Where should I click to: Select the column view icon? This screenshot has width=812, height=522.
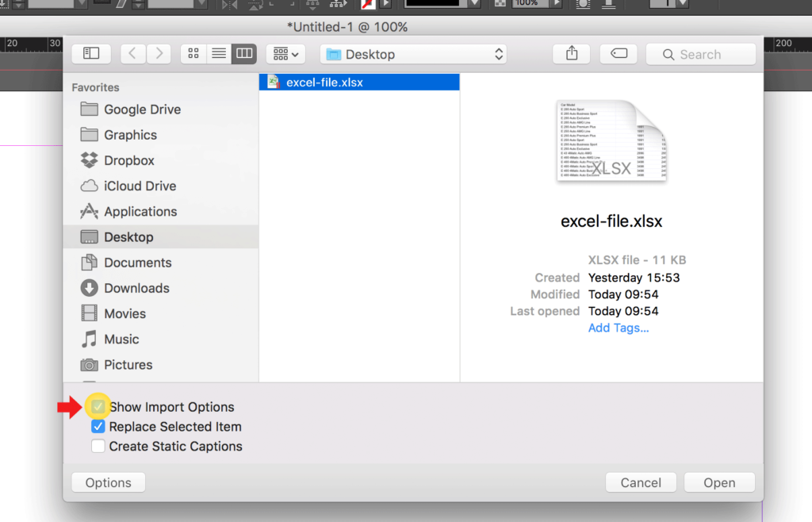(x=244, y=53)
